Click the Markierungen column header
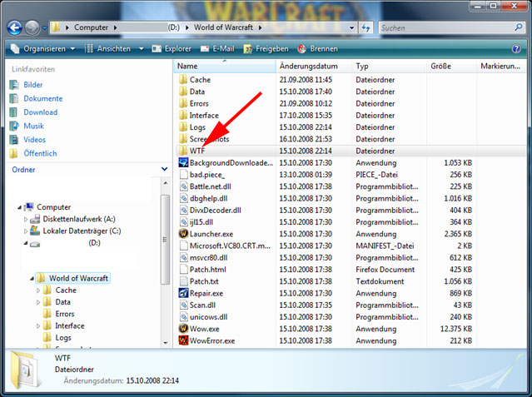This screenshot has width=532, height=397. coord(500,67)
